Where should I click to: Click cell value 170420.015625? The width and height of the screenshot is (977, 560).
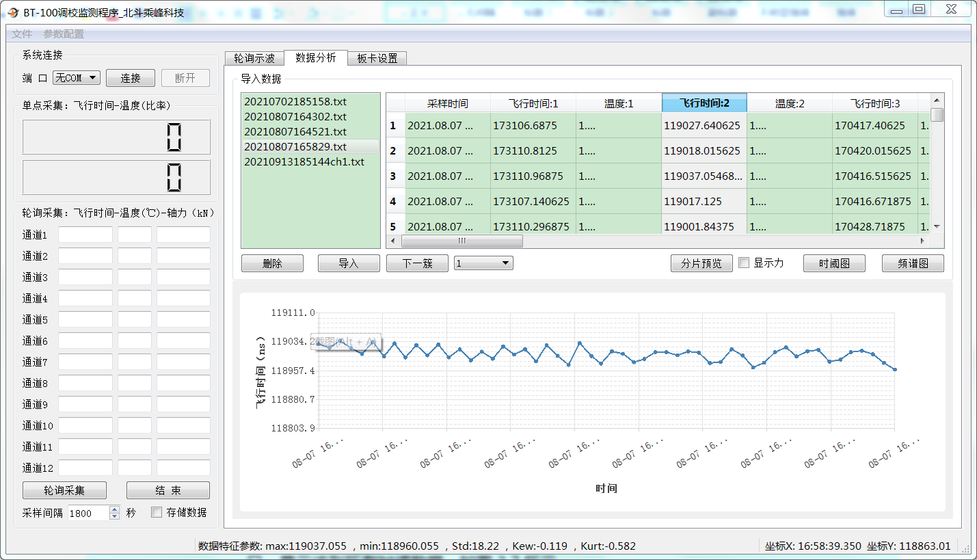click(x=875, y=151)
